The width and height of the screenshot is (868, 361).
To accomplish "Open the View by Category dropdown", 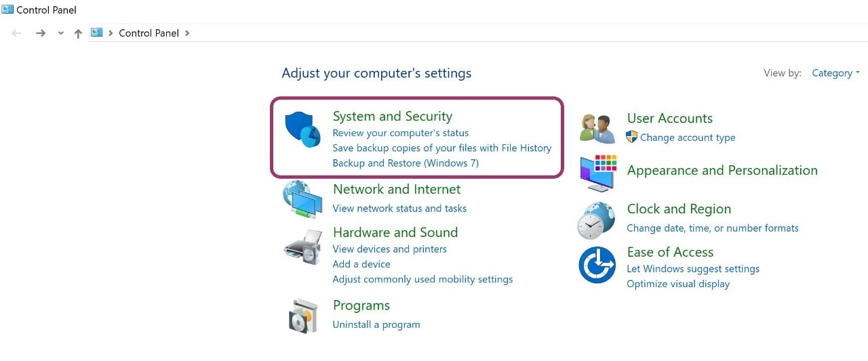I will pos(835,73).
